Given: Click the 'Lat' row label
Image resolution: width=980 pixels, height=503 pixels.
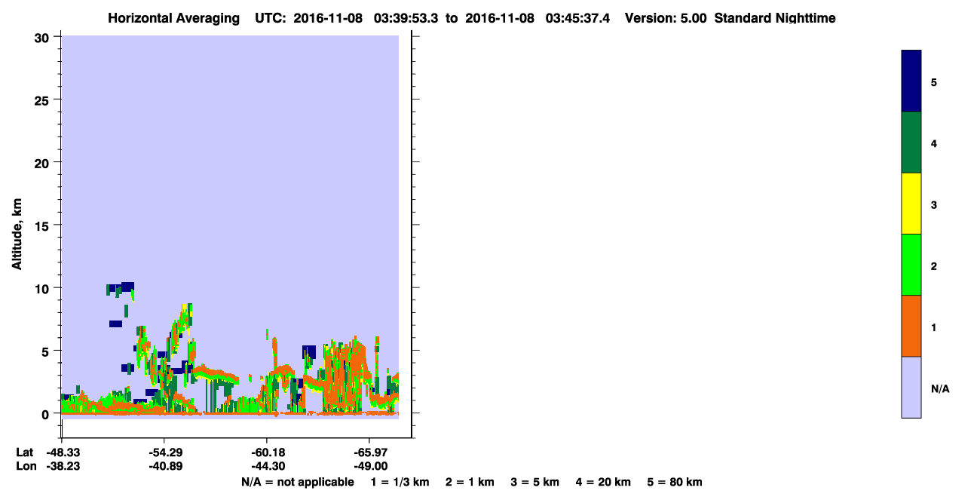Looking at the screenshot, I should [24, 452].
